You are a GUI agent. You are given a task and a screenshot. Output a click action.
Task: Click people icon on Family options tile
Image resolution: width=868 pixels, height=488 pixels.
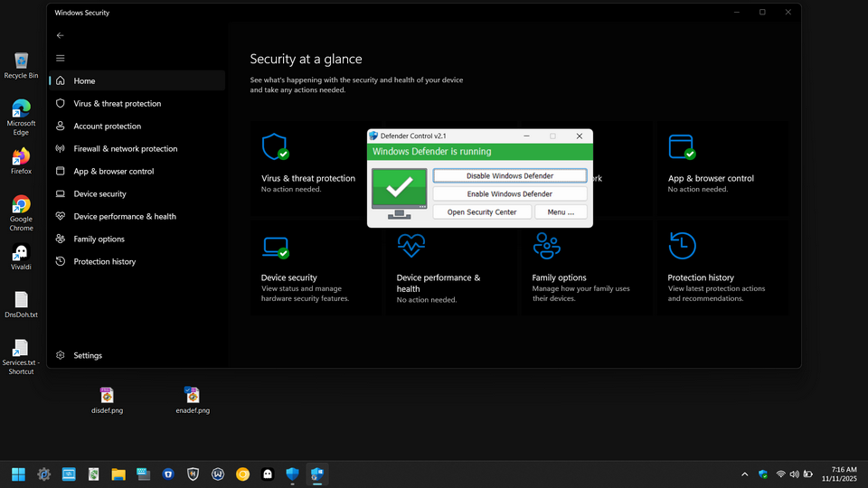(546, 246)
